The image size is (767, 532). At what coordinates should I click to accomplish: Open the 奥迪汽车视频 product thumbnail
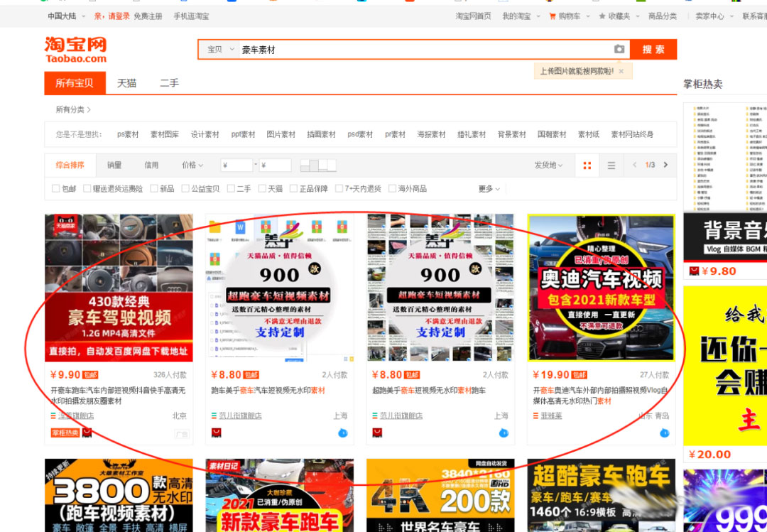click(x=601, y=288)
